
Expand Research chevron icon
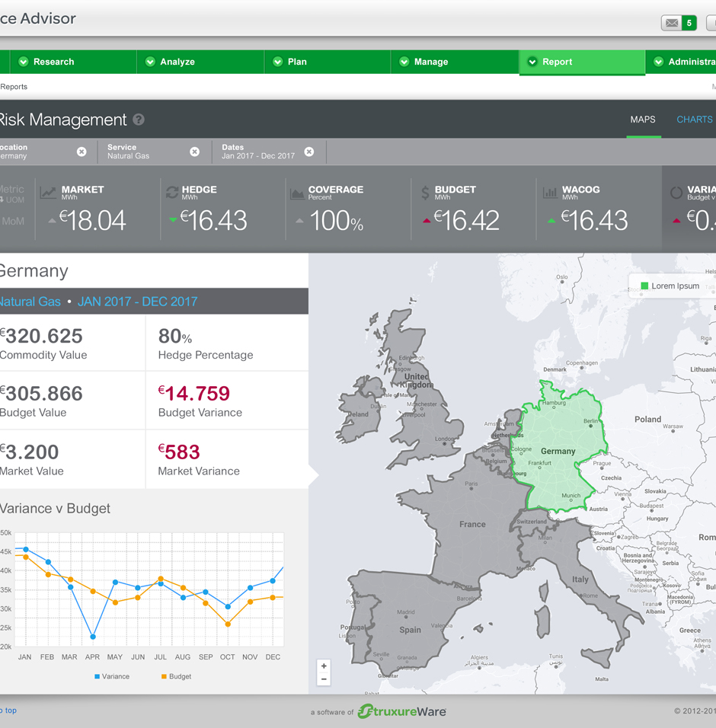click(x=23, y=62)
